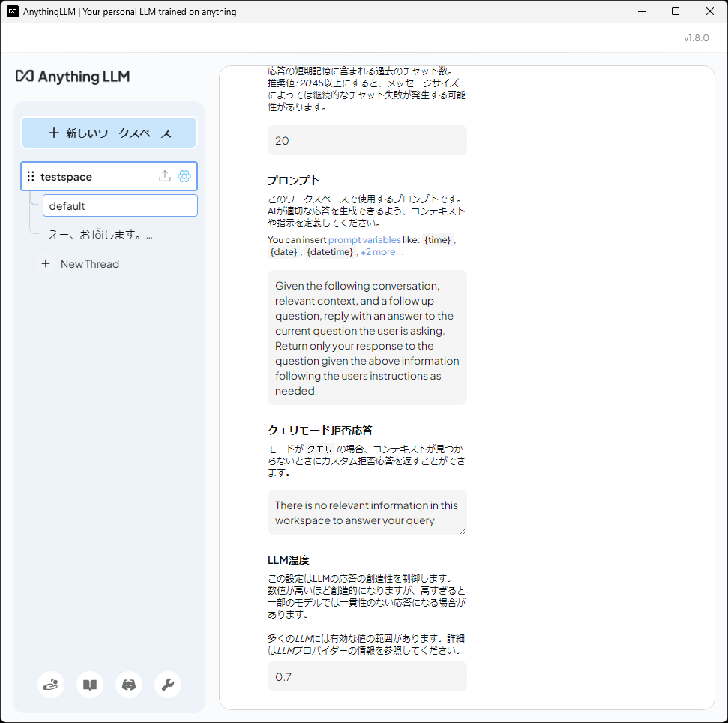This screenshot has width=728, height=723.
Task: Open settings gear for testspace workspace
Action: [184, 175]
